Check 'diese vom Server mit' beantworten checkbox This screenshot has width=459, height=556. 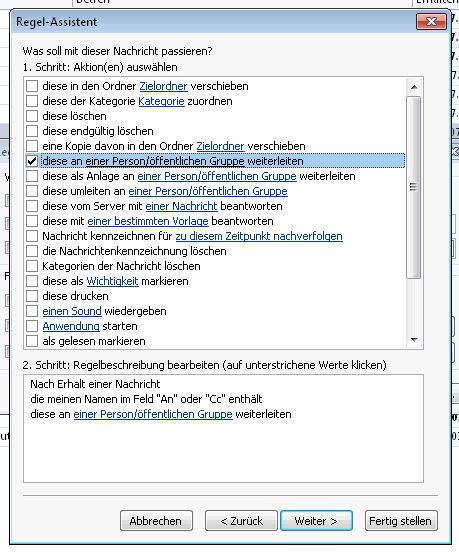pos(32,206)
